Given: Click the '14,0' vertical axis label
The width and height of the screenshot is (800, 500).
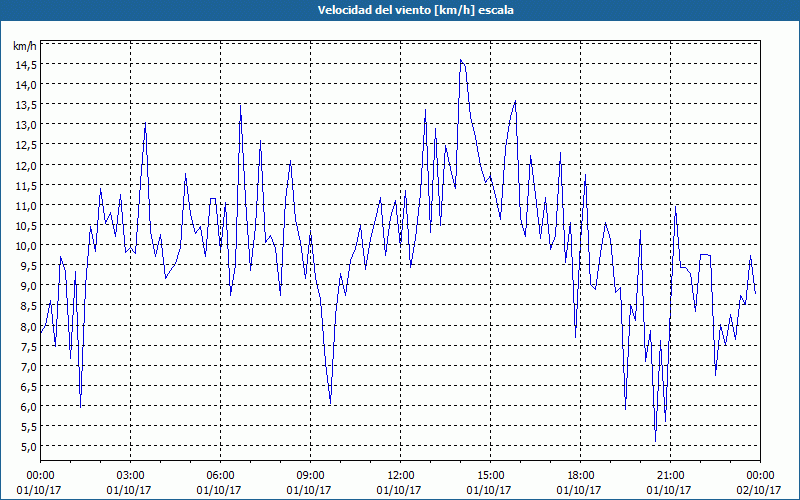Looking at the screenshot, I should pyautogui.click(x=27, y=84).
